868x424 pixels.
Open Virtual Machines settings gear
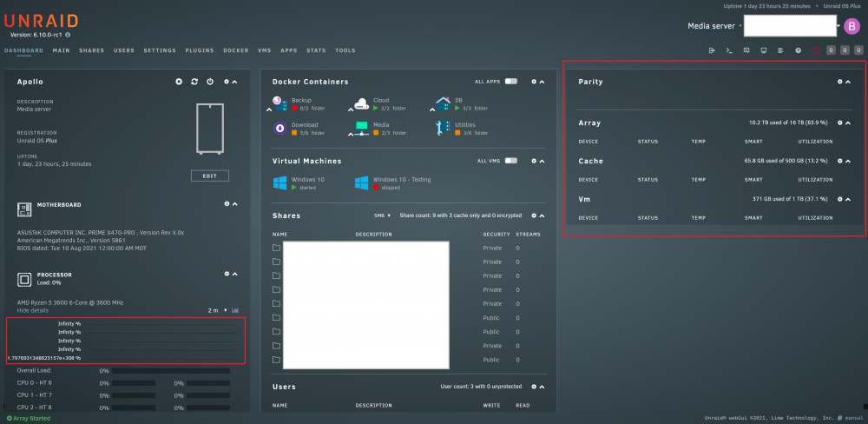pos(534,161)
